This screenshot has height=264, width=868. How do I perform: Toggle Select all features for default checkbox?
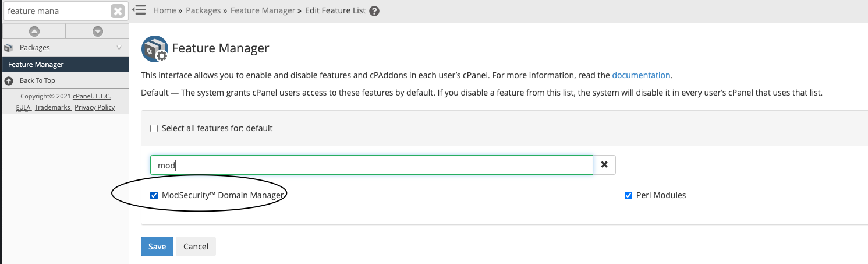[x=154, y=128]
